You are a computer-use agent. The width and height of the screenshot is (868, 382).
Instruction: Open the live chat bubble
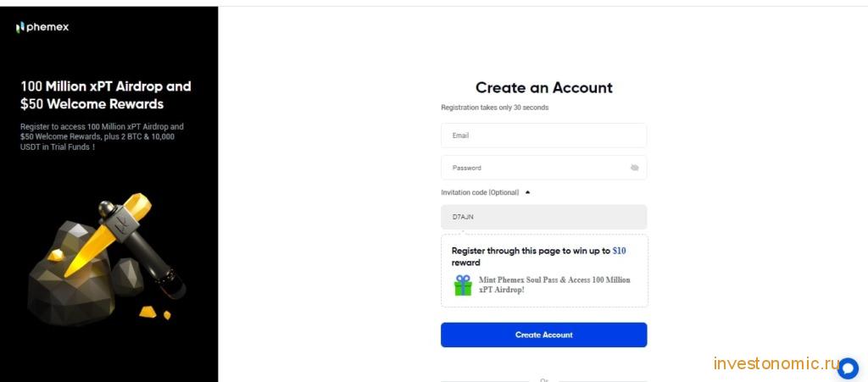point(848,368)
